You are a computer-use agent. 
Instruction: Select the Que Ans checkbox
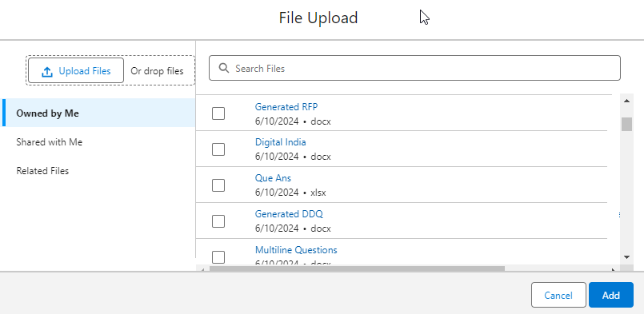pyautogui.click(x=218, y=185)
